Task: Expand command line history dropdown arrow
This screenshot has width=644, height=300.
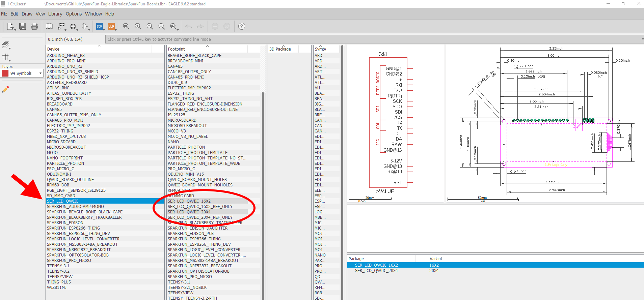Action: click(642, 39)
